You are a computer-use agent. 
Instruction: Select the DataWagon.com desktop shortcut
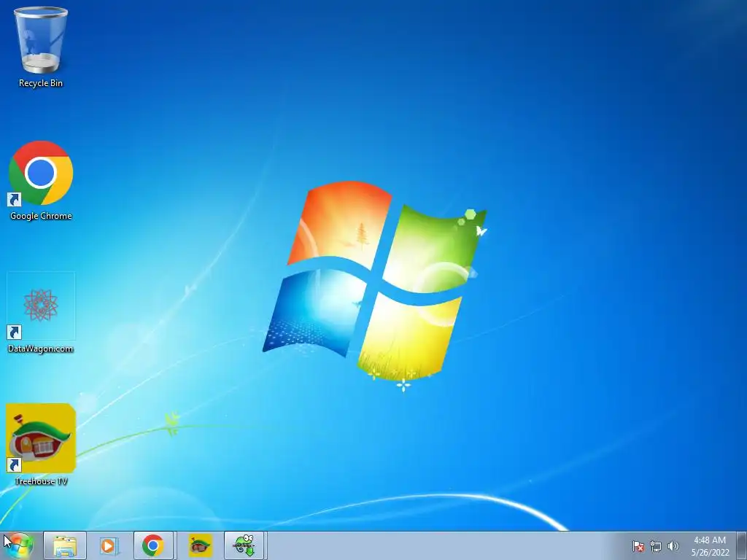pyautogui.click(x=41, y=313)
